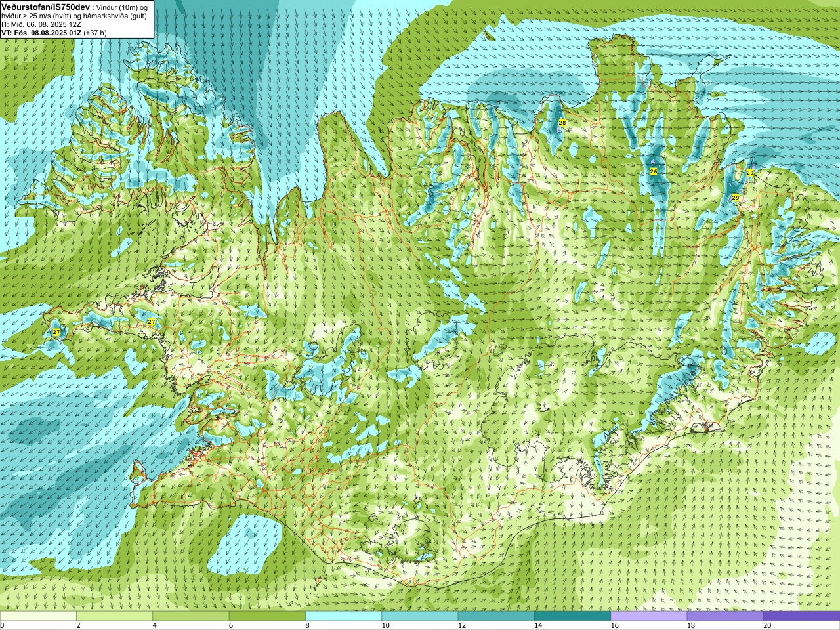Select the 0–2 pale yellow scale segment

(38, 616)
